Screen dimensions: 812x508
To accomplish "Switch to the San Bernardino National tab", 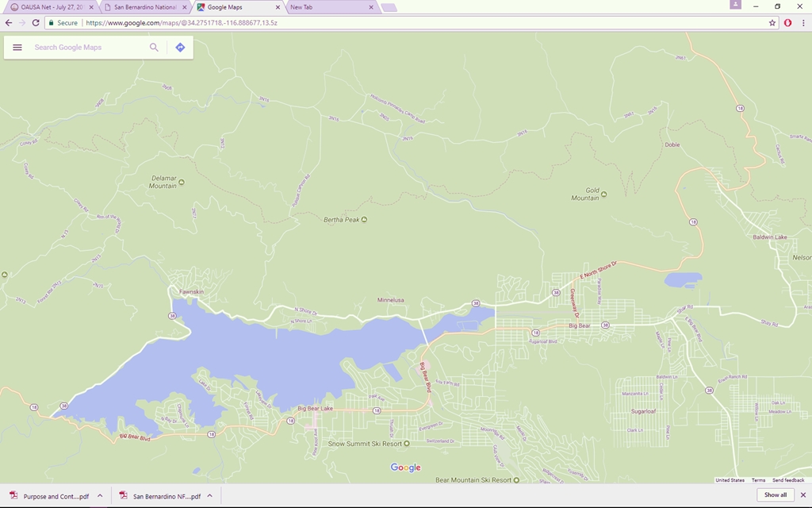I will tap(143, 7).
